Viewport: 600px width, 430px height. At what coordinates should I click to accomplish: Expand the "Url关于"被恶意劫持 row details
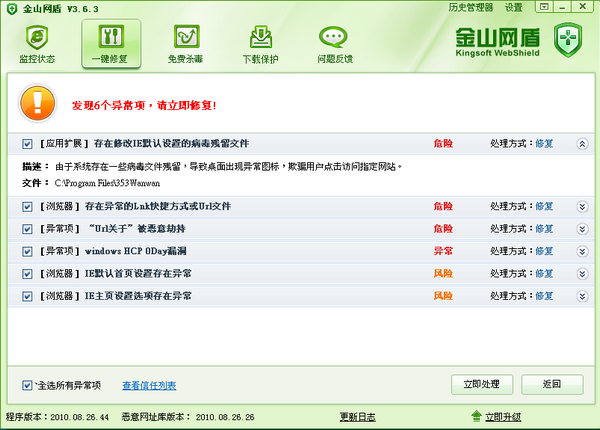pos(582,229)
